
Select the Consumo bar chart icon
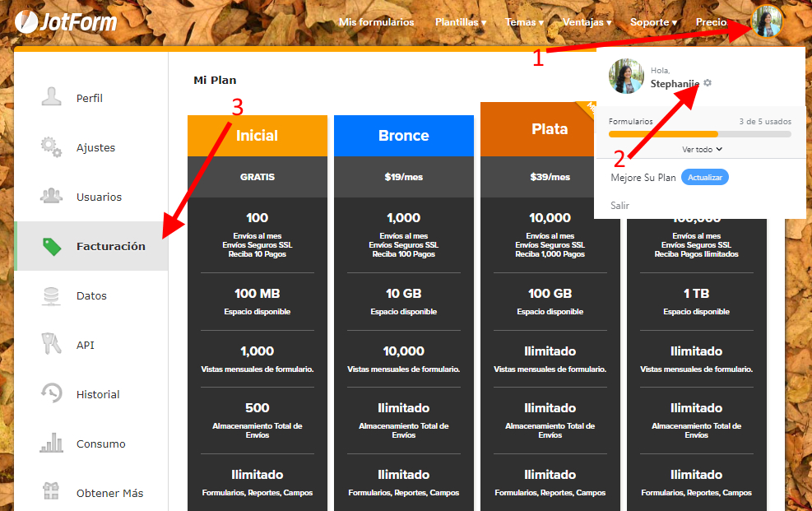coord(51,444)
